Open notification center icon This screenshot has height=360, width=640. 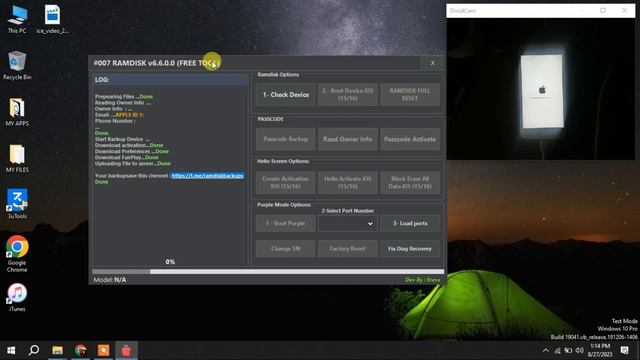tap(624, 350)
